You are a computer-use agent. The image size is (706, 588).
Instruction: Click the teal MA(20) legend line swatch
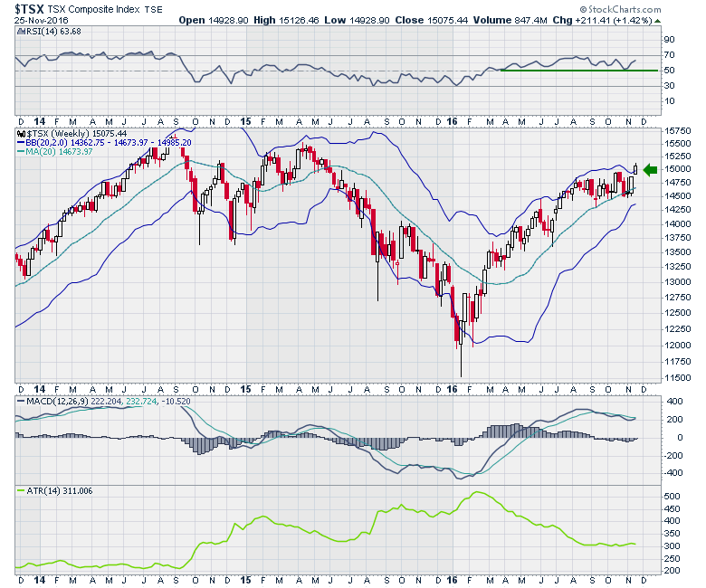21,152
